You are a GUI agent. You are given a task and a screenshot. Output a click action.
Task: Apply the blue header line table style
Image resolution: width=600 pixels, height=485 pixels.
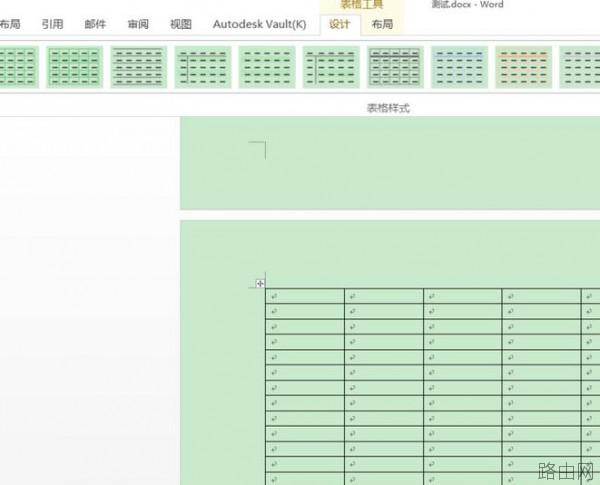coord(460,67)
